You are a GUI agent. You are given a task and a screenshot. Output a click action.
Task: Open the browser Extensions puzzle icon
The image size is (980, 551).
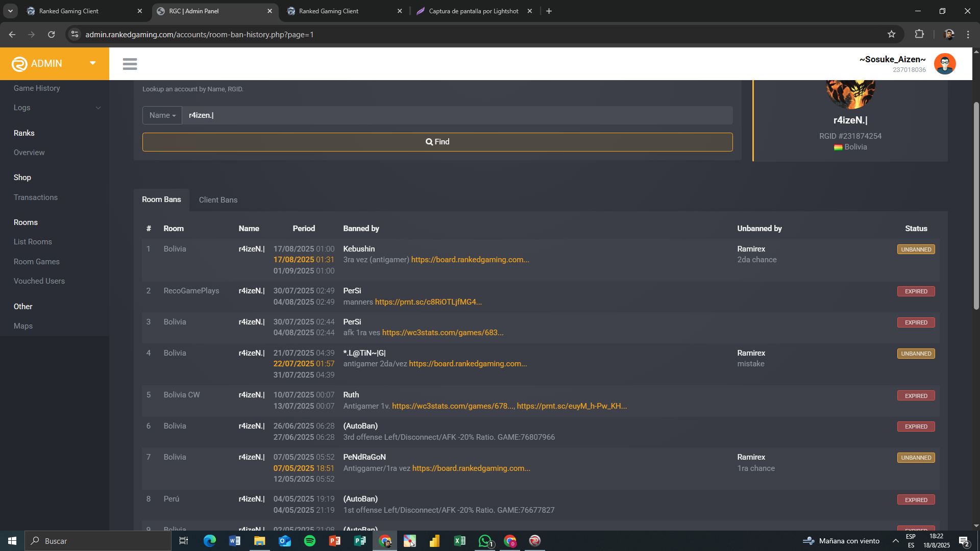click(x=919, y=34)
